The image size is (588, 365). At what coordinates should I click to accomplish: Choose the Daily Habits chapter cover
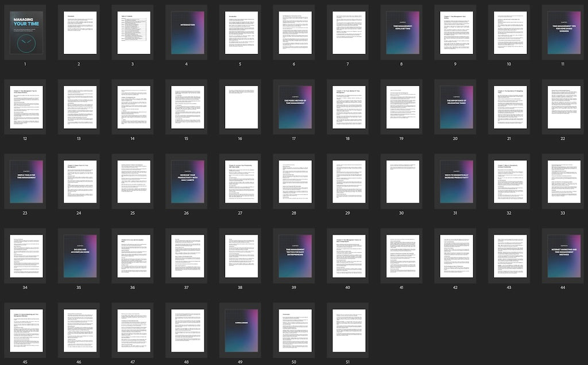coord(187,182)
